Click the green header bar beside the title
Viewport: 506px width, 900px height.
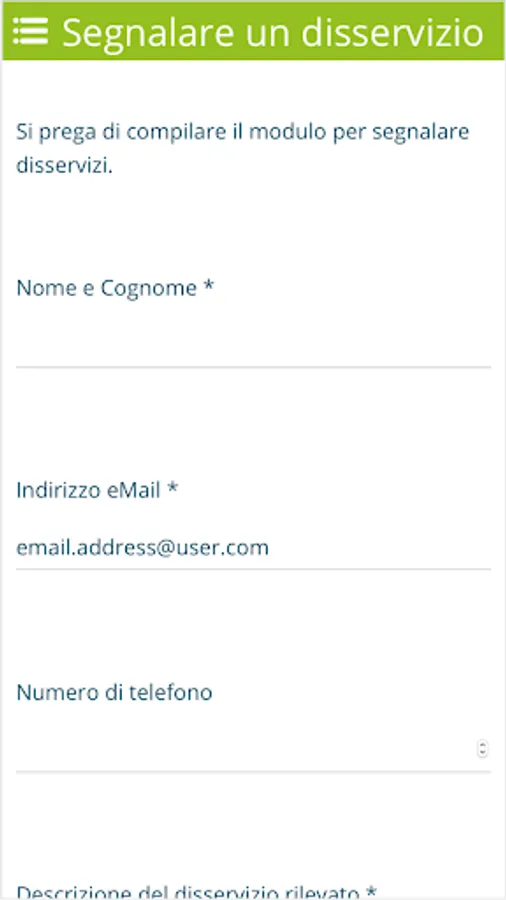point(493,31)
